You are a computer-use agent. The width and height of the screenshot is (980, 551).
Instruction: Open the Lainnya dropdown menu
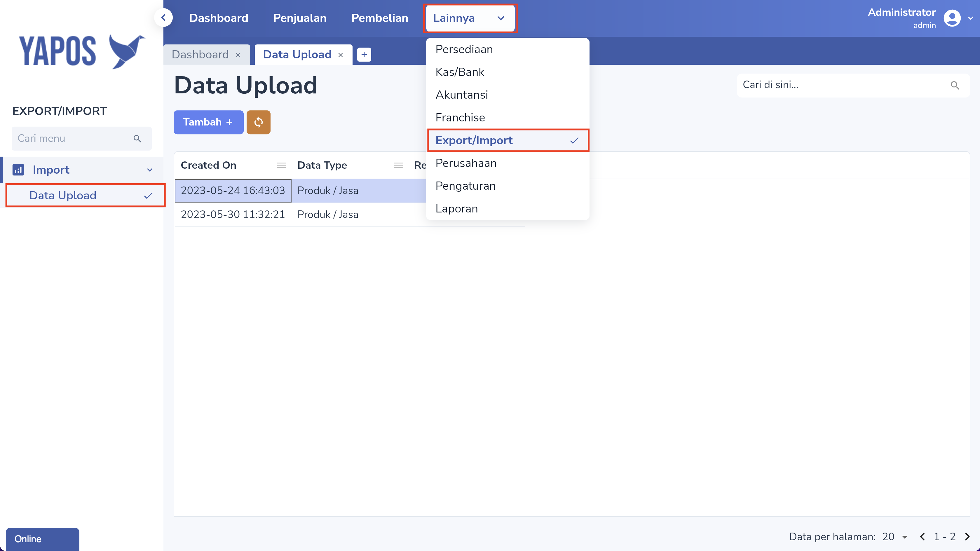(470, 18)
